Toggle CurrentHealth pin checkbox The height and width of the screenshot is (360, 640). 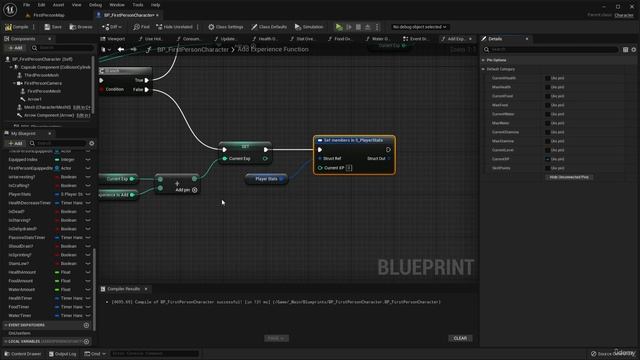click(547, 78)
